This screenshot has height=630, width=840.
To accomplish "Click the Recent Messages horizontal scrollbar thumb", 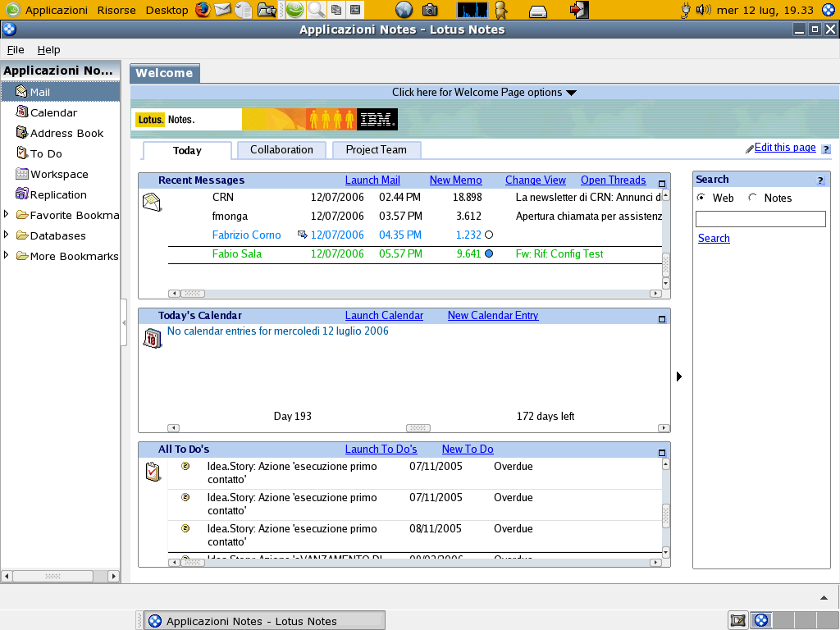I will click(x=193, y=294).
